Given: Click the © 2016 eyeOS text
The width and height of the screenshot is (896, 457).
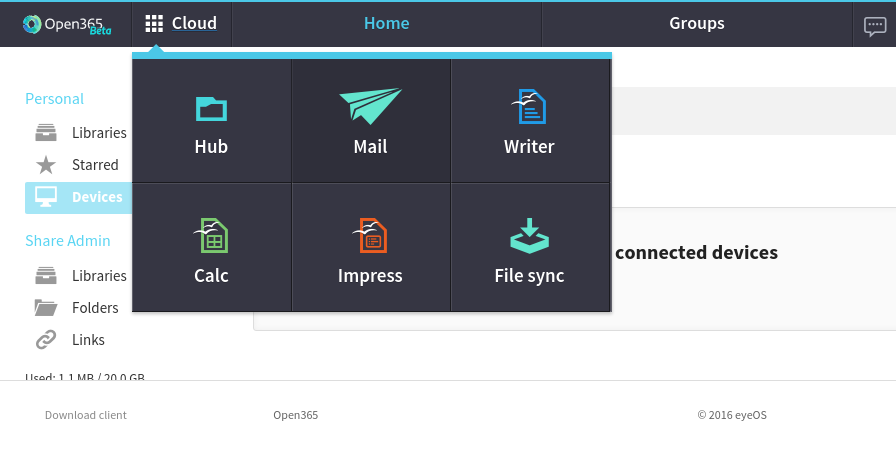Looking at the screenshot, I should 732,415.
